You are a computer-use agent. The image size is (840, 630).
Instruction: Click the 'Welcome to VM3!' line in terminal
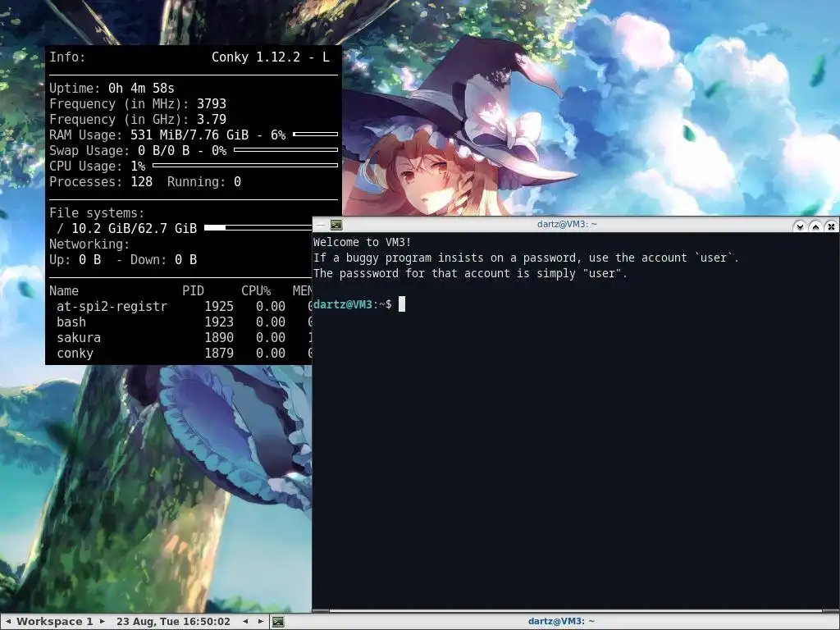(x=363, y=242)
